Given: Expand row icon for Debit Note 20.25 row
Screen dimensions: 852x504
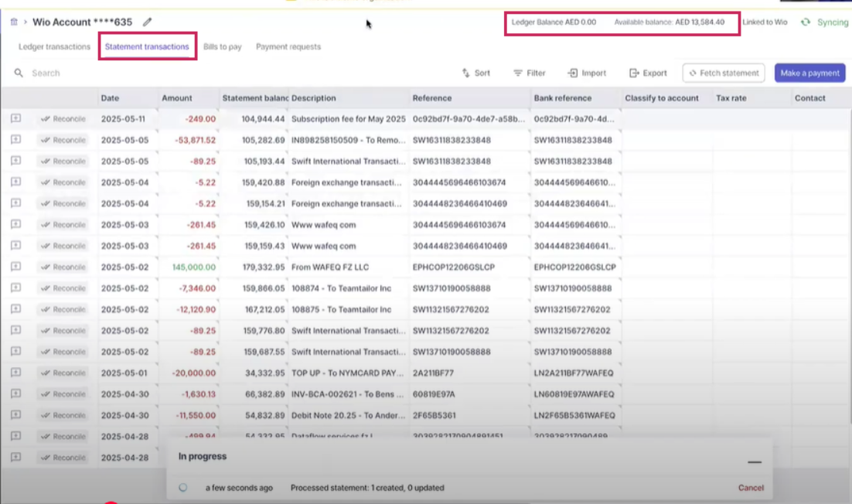Looking at the screenshot, I should (15, 415).
